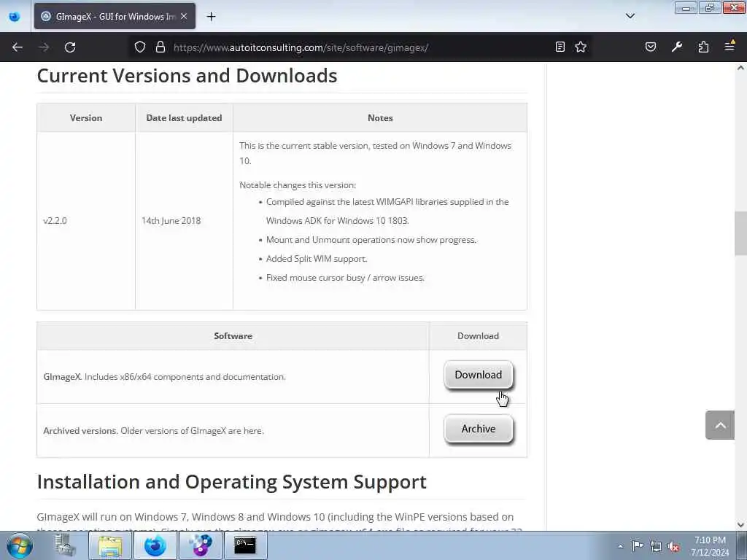Click the URL address field
Image resolution: width=747 pixels, height=560 pixels.
click(x=360, y=47)
